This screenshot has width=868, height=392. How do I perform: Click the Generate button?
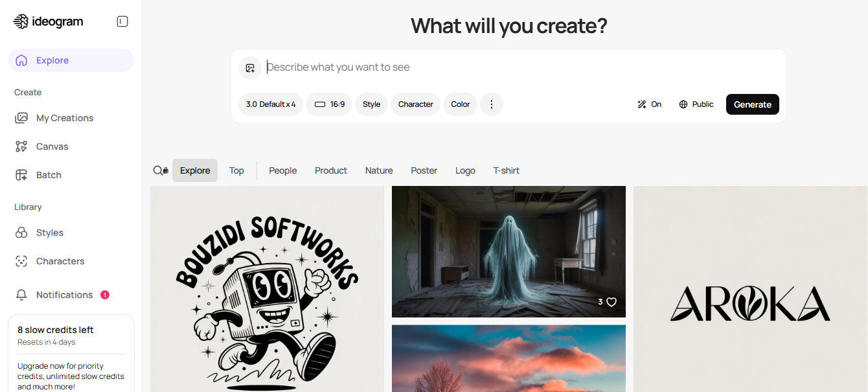[753, 104]
